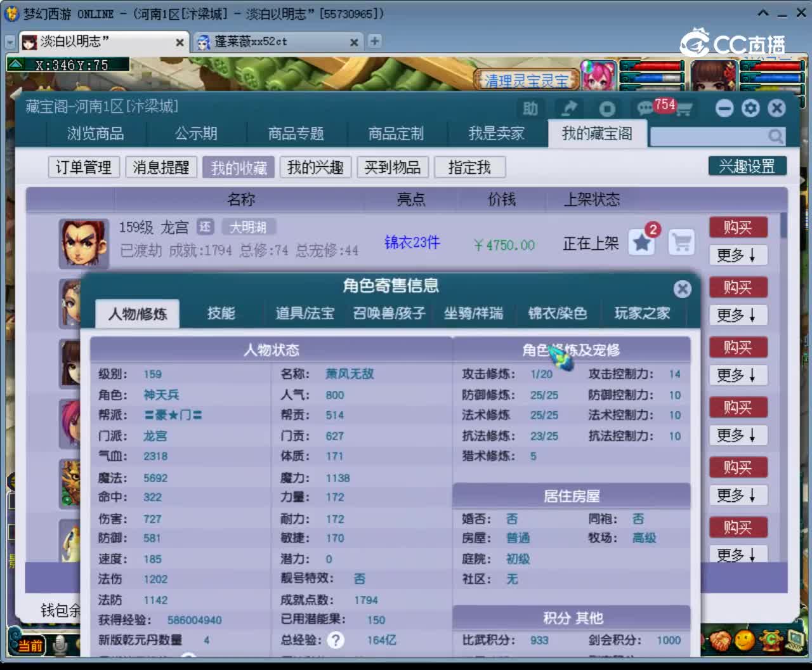Open 我的兴趣 section
The width and height of the screenshot is (812, 670).
315,167
